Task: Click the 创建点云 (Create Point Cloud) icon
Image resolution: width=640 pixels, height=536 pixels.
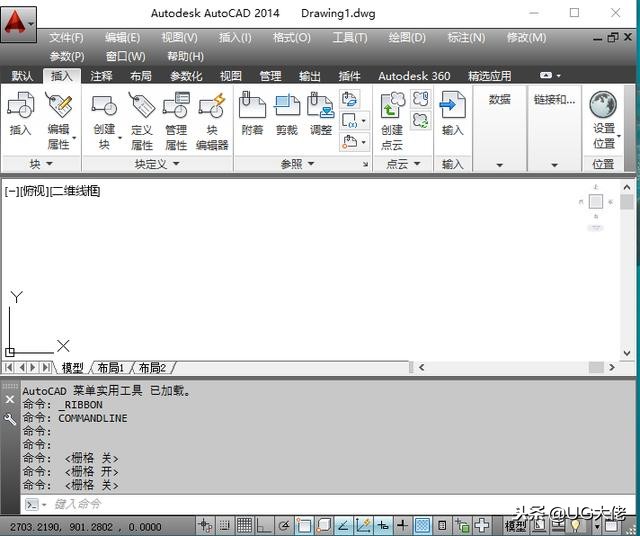Action: [x=392, y=120]
